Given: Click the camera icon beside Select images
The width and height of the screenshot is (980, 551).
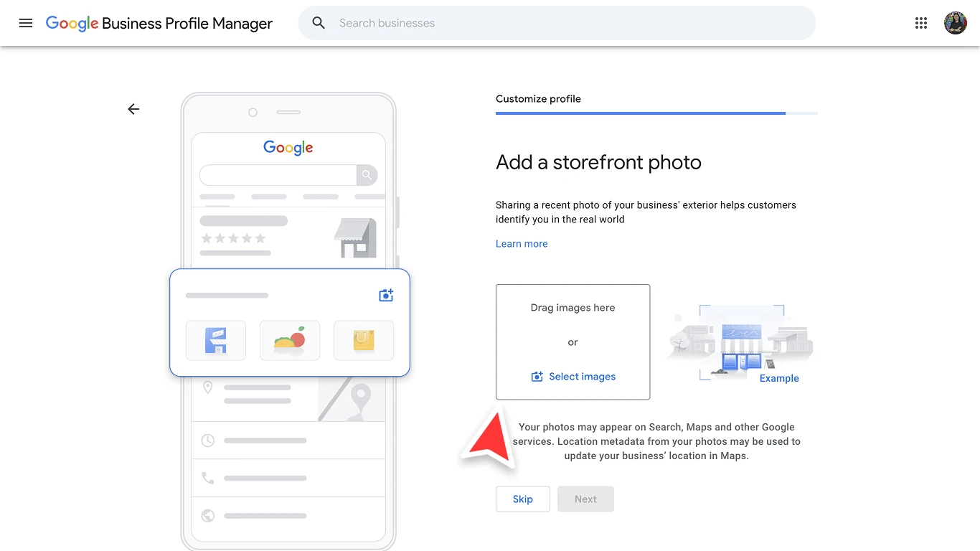Looking at the screenshot, I should tap(537, 376).
